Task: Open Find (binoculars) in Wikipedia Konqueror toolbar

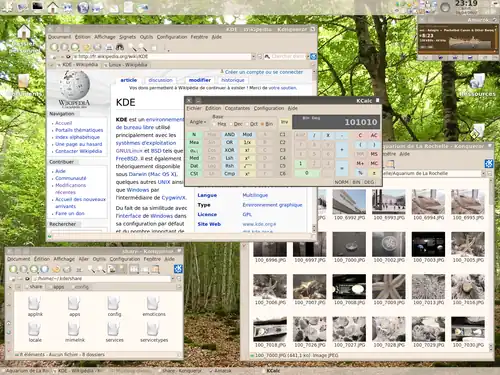Action: (x=120, y=47)
